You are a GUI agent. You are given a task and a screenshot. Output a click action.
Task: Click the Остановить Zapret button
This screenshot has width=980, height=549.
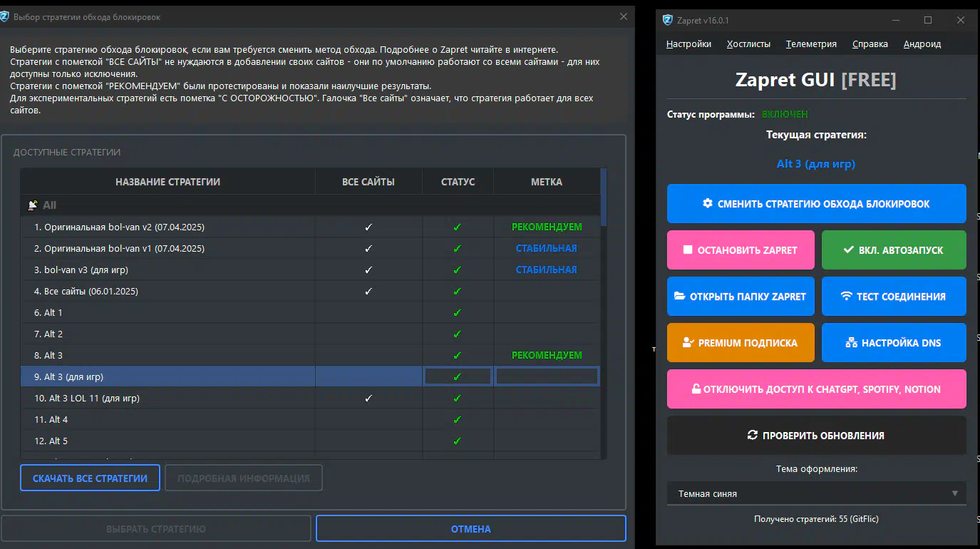pyautogui.click(x=741, y=250)
